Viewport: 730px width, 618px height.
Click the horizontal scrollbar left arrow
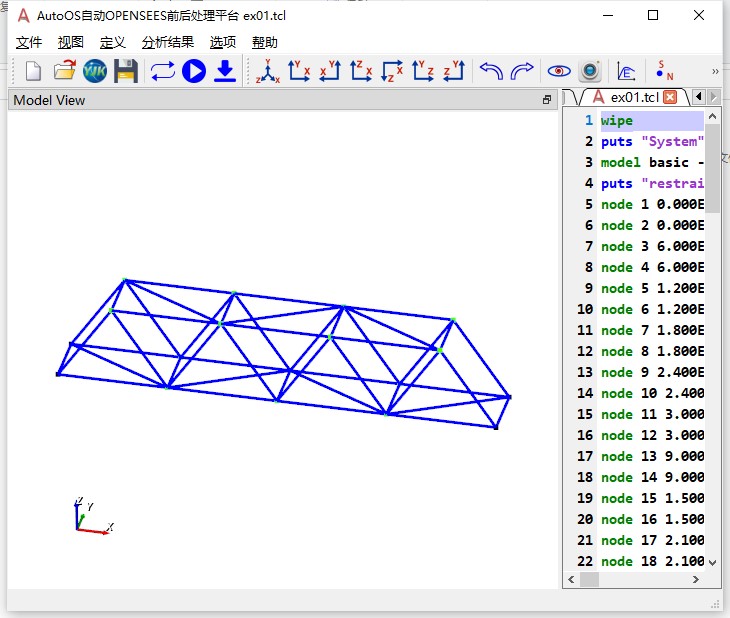point(571,579)
